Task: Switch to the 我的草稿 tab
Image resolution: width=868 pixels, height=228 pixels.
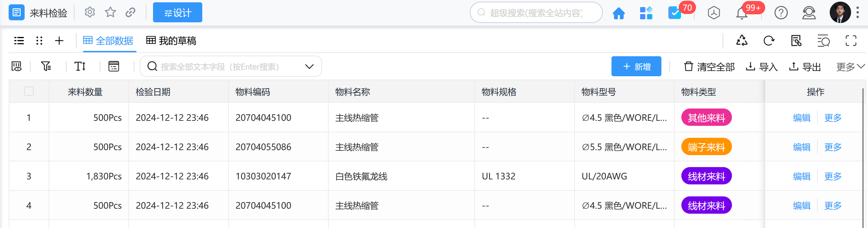Action: click(x=171, y=41)
